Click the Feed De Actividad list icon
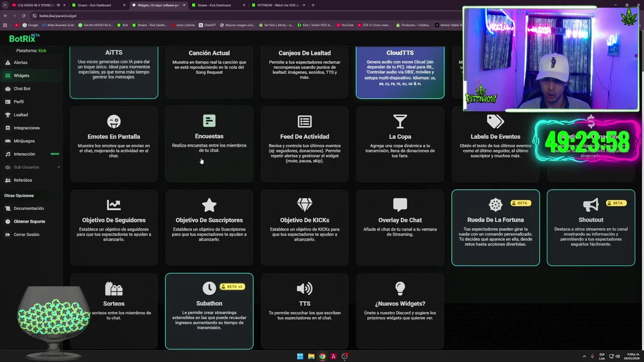The height and width of the screenshot is (362, 644). (304, 121)
